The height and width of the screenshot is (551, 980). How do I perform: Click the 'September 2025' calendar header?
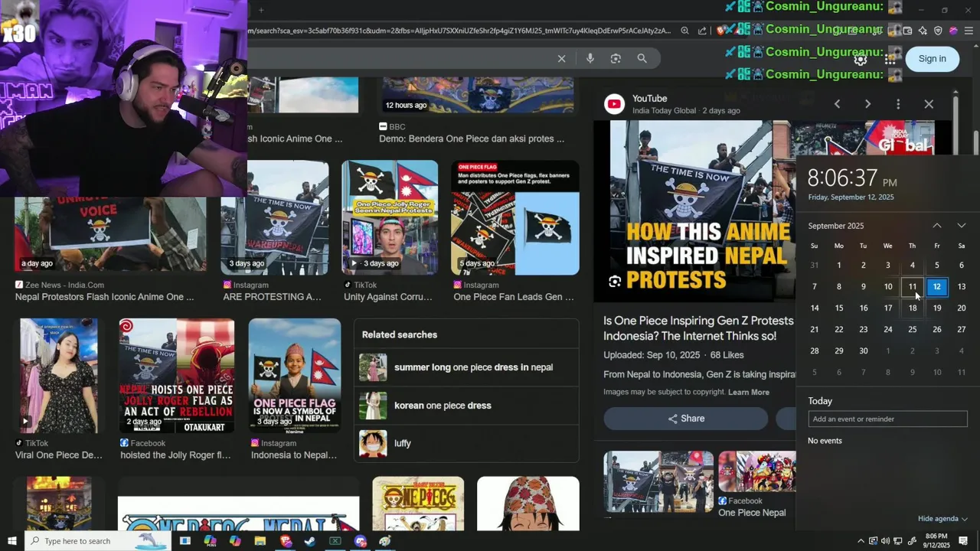tap(836, 226)
